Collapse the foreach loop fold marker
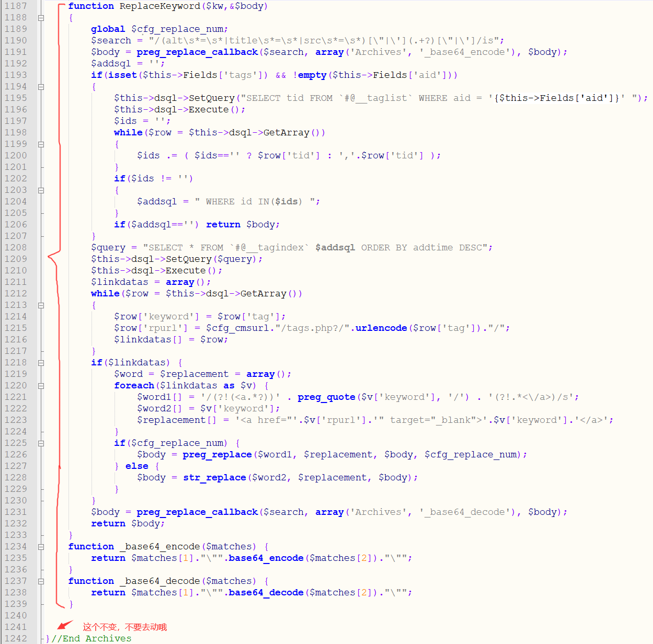Screen dimensions: 653x644 pos(41,386)
